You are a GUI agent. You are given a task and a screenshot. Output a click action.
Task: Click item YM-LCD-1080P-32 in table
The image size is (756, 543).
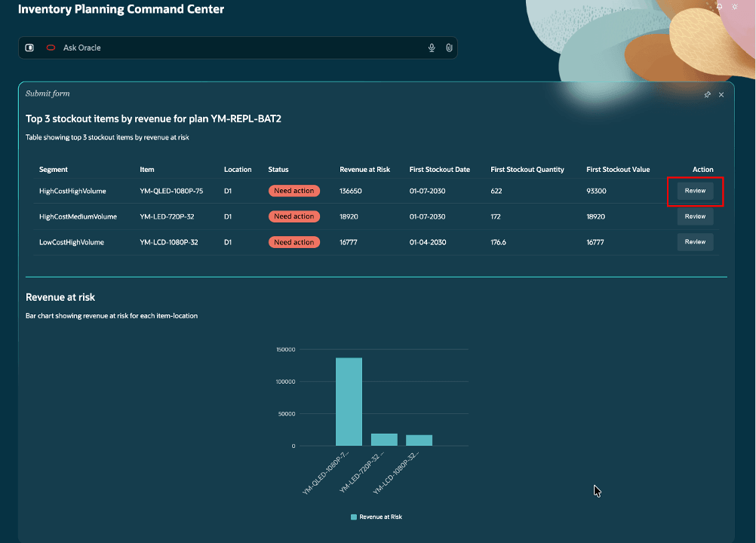coord(169,242)
